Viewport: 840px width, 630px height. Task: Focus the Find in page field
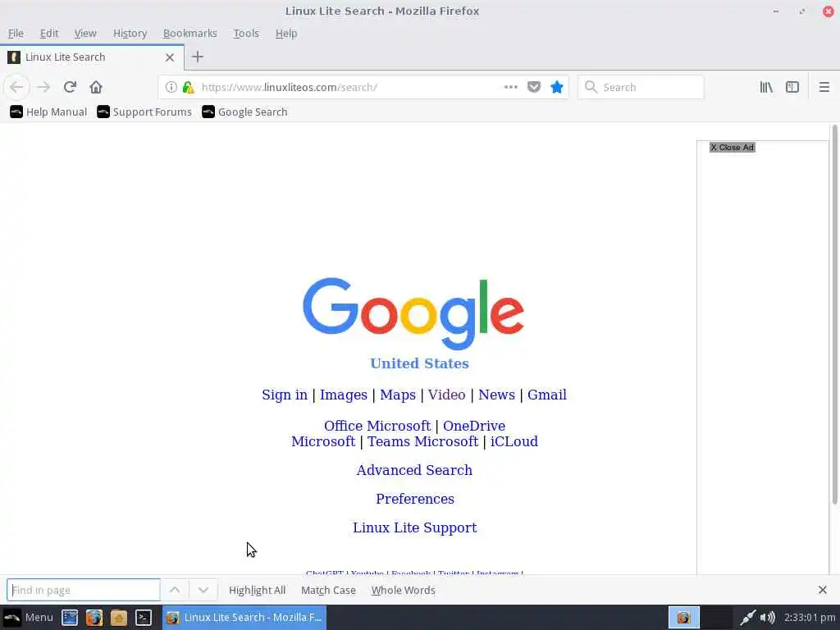point(84,590)
